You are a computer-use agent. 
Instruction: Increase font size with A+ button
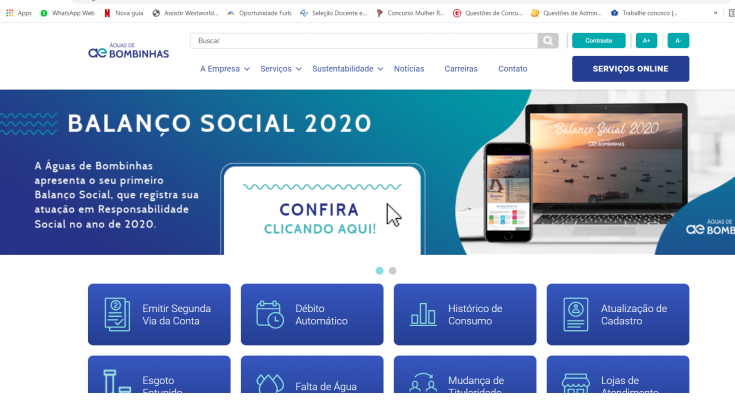[x=646, y=41]
